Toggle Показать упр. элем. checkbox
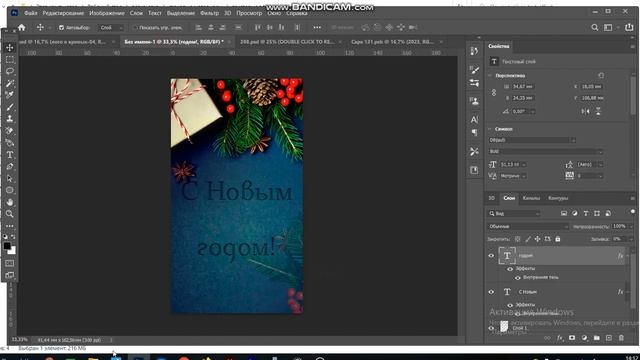 tap(135, 28)
